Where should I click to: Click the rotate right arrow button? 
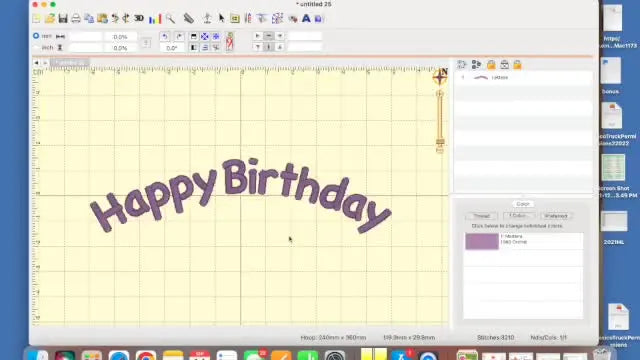coord(179,36)
